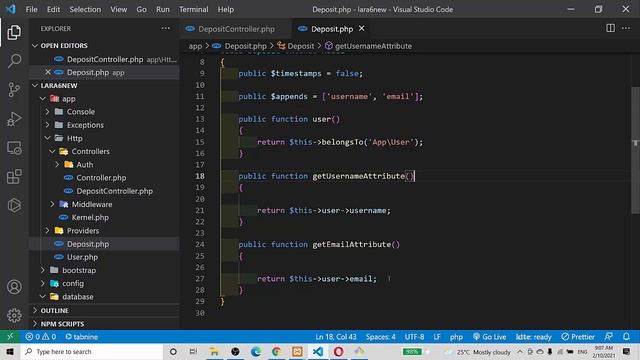Open Controller.php in the file tree
Image resolution: width=640 pixels, height=360 pixels.
click(x=101, y=178)
